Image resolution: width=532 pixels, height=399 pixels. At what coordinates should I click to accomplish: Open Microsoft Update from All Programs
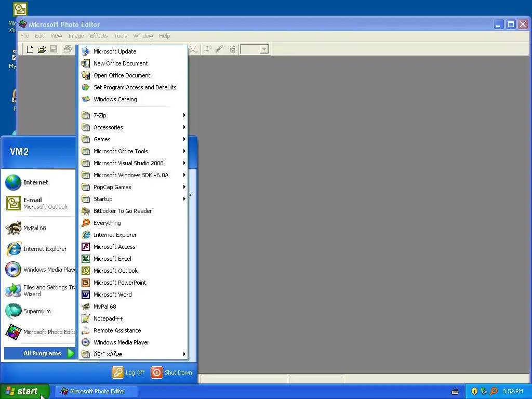134,51
